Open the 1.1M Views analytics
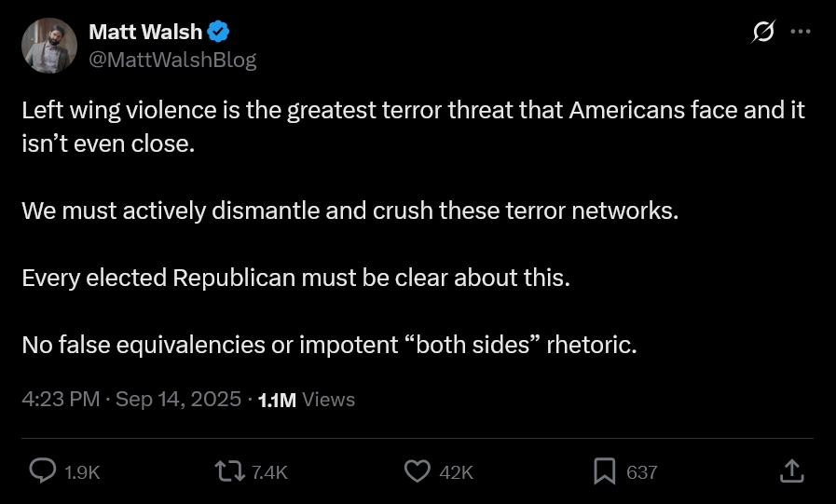 (306, 400)
